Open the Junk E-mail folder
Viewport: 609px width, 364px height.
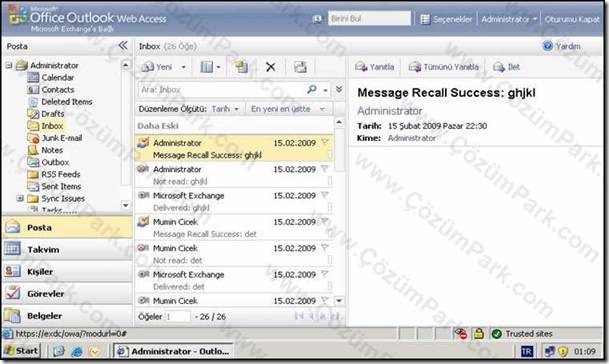[61, 138]
